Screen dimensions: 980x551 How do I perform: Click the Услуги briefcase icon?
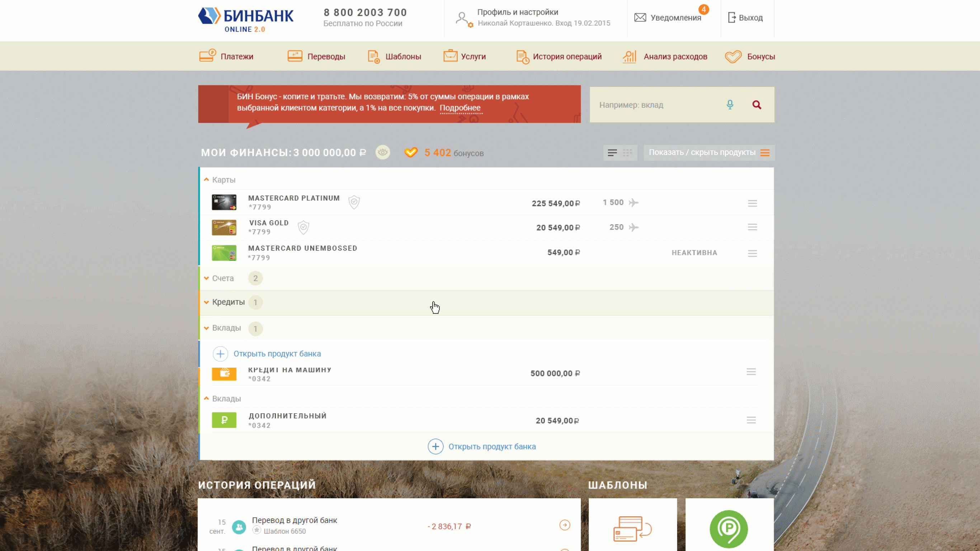(451, 56)
